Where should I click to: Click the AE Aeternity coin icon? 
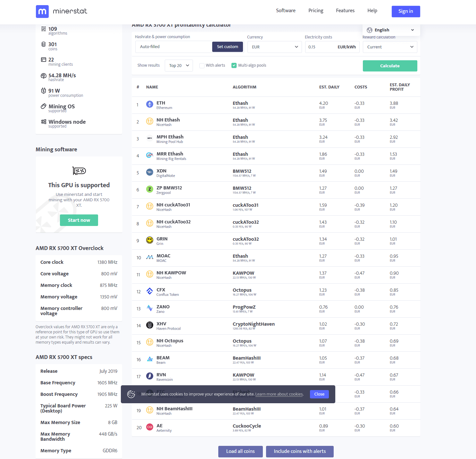click(x=150, y=427)
